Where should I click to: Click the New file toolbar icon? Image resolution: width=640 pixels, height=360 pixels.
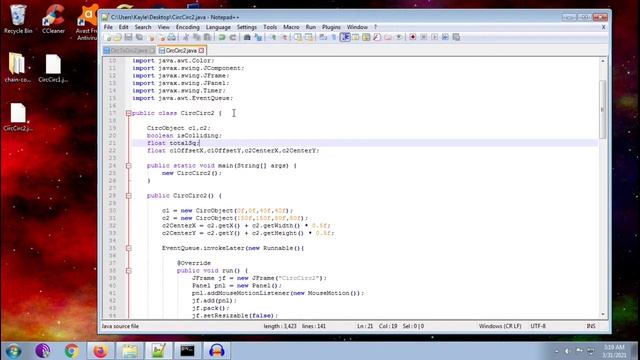pos(108,38)
